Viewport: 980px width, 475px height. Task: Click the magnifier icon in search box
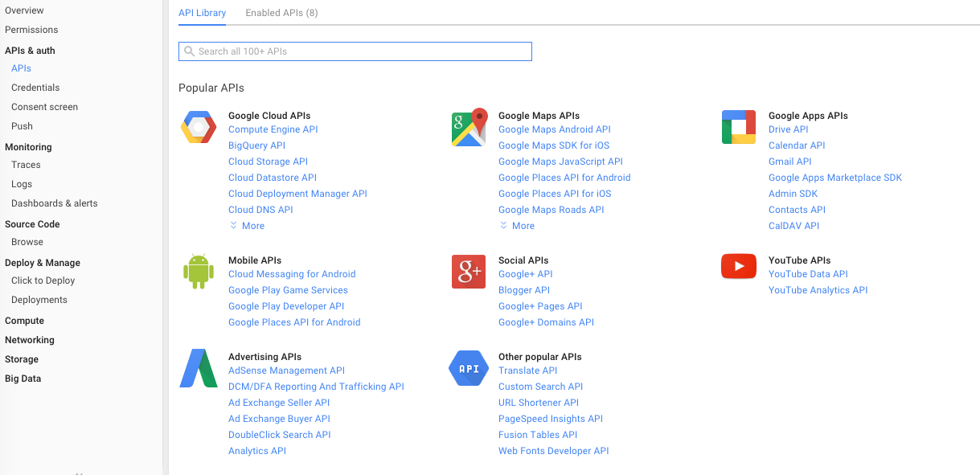[190, 51]
